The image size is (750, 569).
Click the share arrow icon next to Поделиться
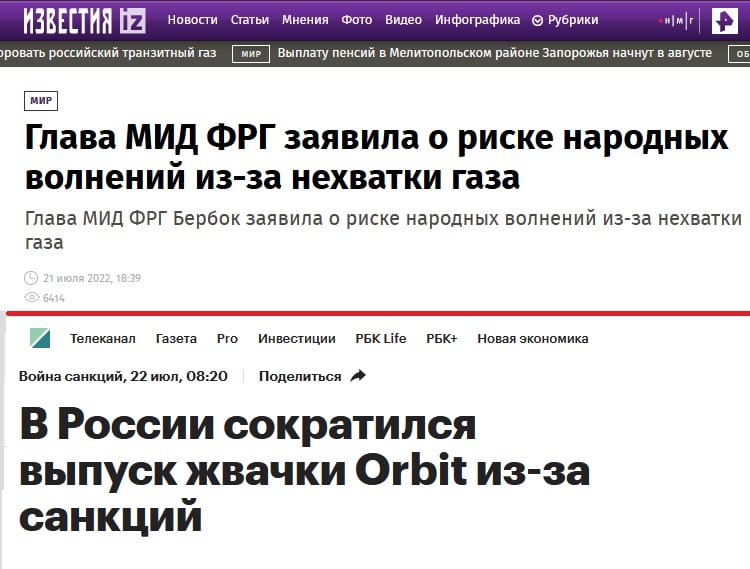[x=358, y=376]
